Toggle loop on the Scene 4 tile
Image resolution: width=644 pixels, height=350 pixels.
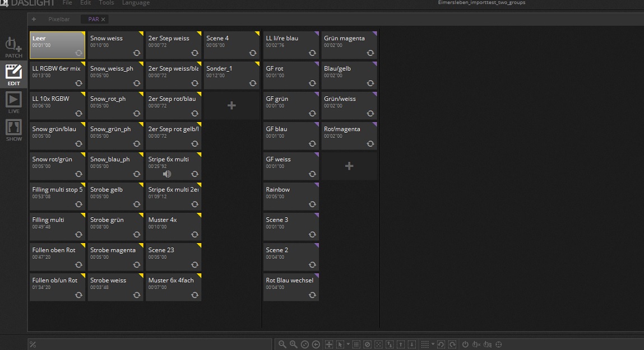click(253, 53)
